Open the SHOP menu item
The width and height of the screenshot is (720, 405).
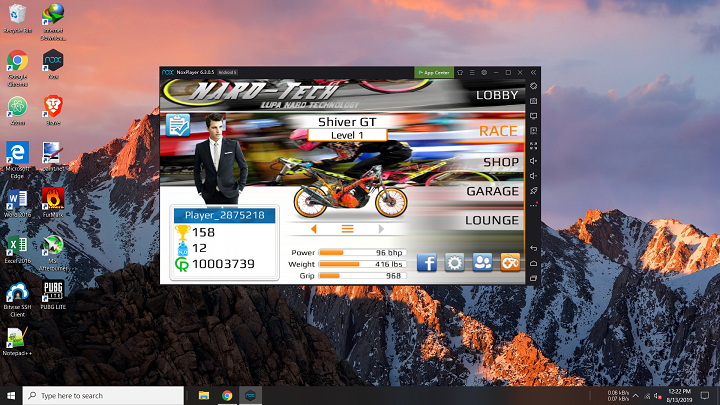(x=501, y=162)
